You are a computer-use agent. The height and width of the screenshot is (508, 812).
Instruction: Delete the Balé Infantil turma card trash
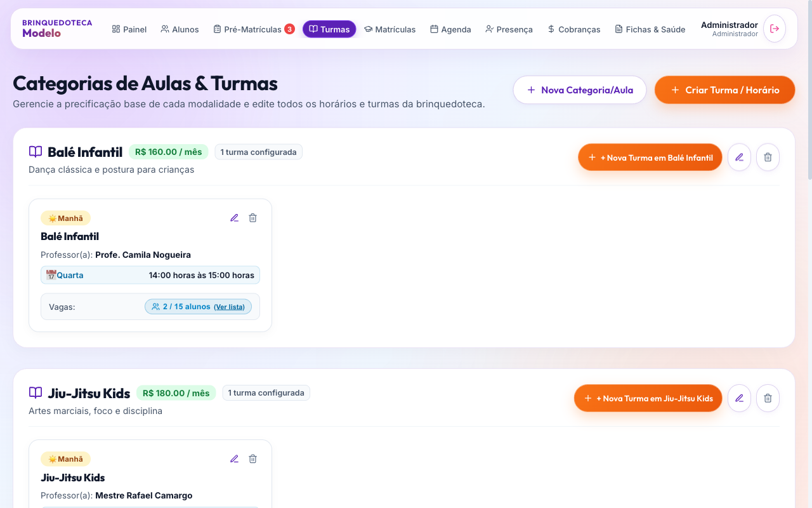[x=252, y=218]
